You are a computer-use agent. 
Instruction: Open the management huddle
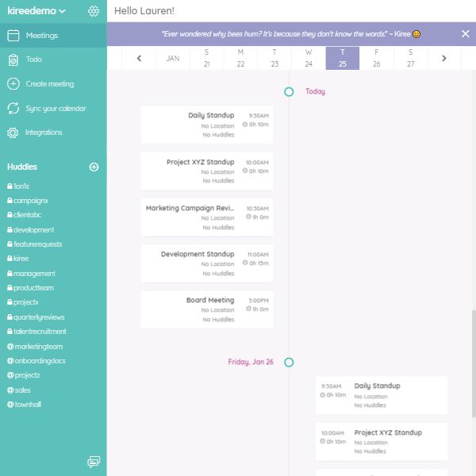pos(31,274)
